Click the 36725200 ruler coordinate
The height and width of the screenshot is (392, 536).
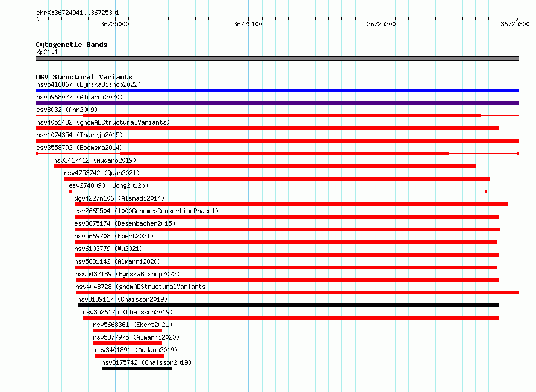pyautogui.click(x=381, y=24)
